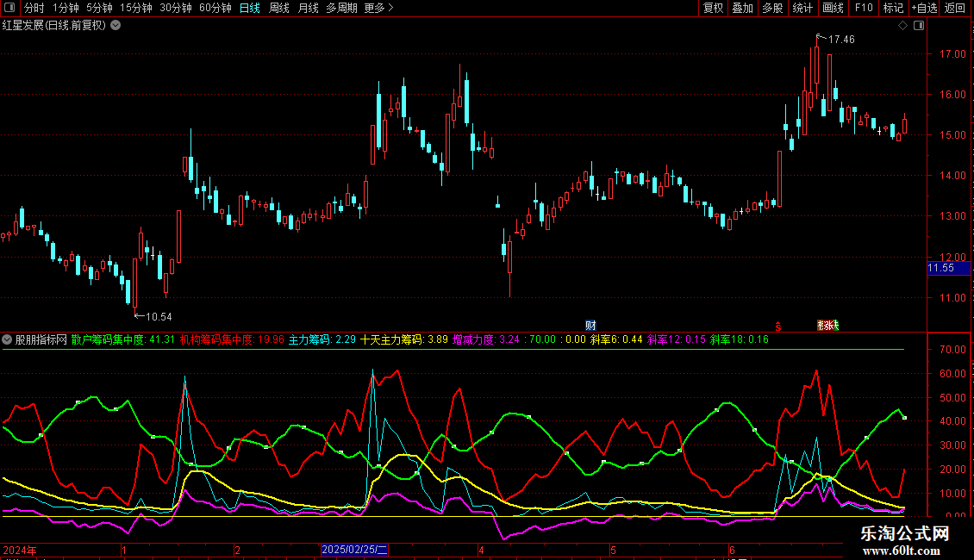The width and height of the screenshot is (974, 560).
Task: Click the 标记 mark button
Action: tap(893, 8)
